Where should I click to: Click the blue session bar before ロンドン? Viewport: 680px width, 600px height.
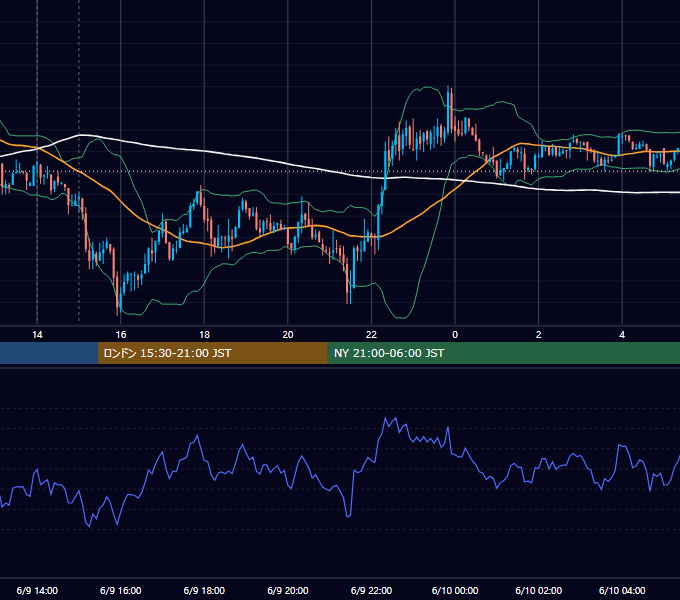pyautogui.click(x=49, y=353)
